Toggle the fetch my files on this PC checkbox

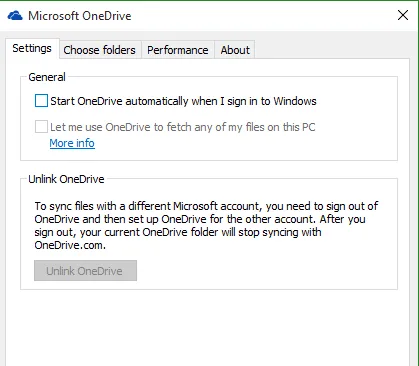point(41,127)
